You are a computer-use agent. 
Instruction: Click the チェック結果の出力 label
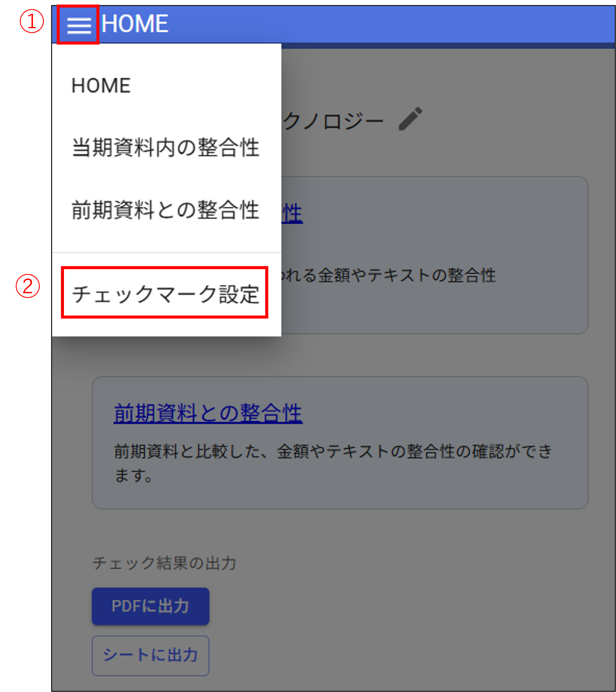point(164,563)
